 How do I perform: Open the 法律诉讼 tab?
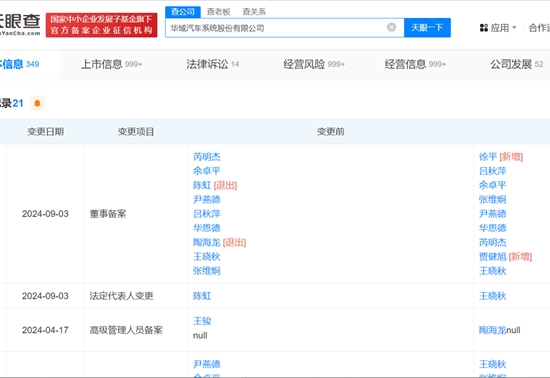213,65
